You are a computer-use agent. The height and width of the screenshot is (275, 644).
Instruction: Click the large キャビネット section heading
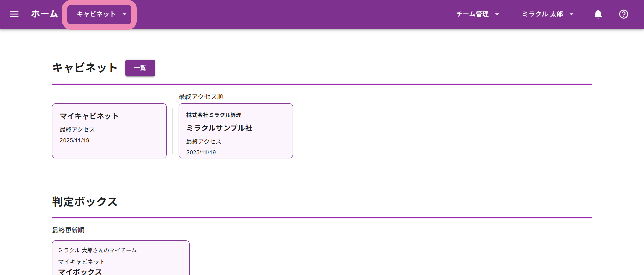(x=85, y=68)
